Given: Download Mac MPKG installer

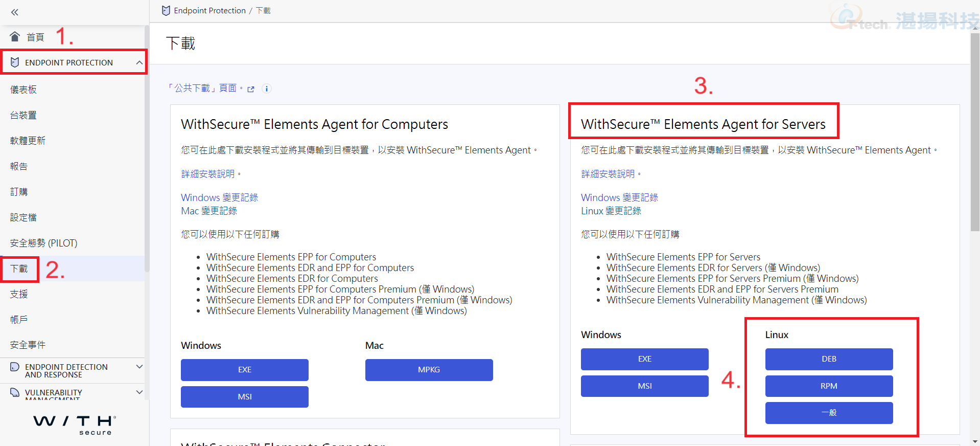Looking at the screenshot, I should tap(429, 370).
